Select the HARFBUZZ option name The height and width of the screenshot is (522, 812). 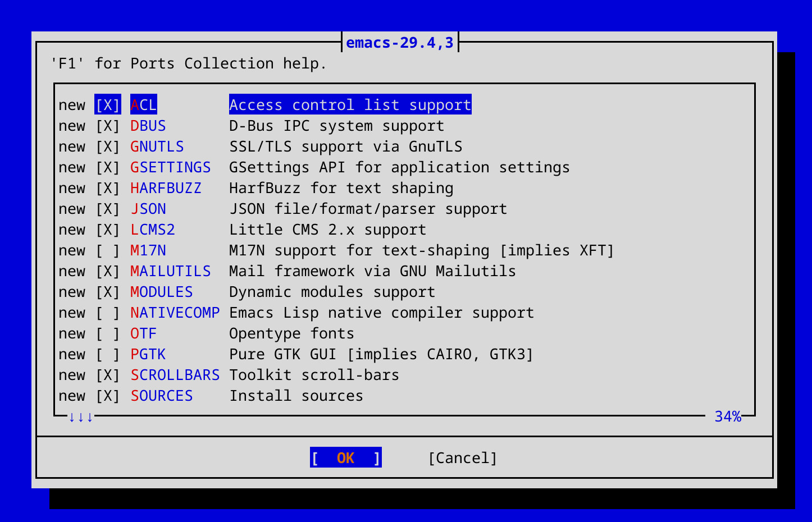(x=166, y=188)
